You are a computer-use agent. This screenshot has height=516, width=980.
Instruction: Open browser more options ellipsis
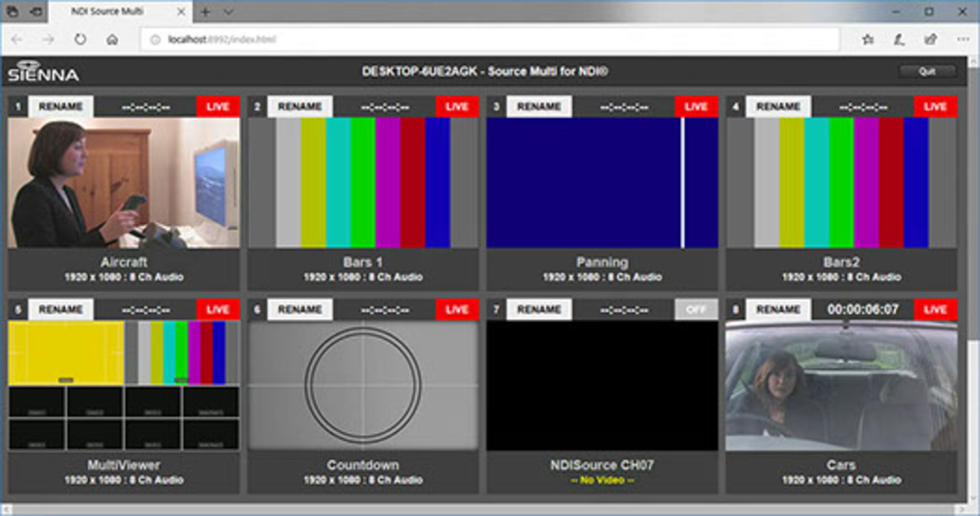[963, 39]
